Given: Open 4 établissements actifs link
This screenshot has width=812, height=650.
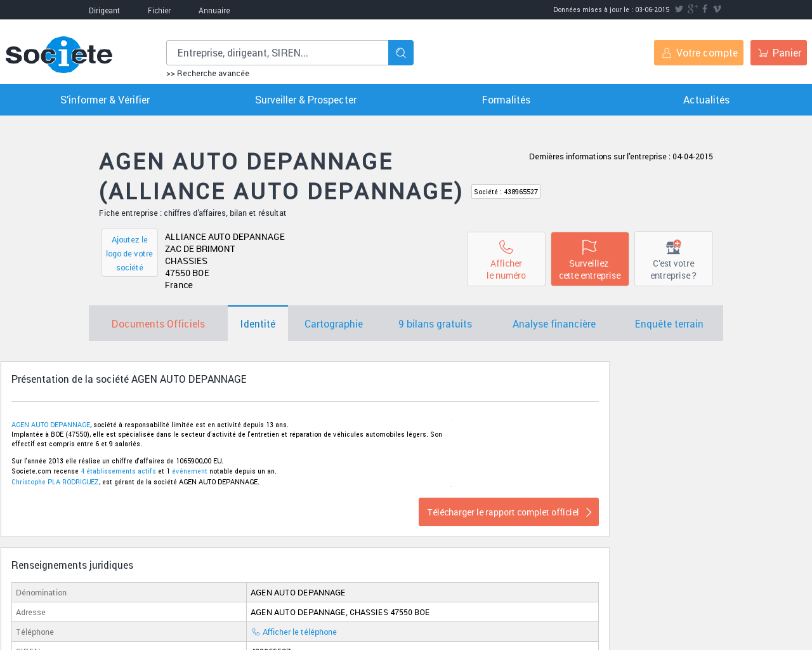Looking at the screenshot, I should (119, 471).
